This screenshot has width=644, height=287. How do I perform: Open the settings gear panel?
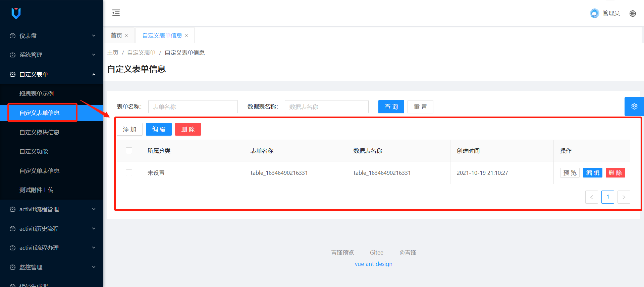[634, 106]
